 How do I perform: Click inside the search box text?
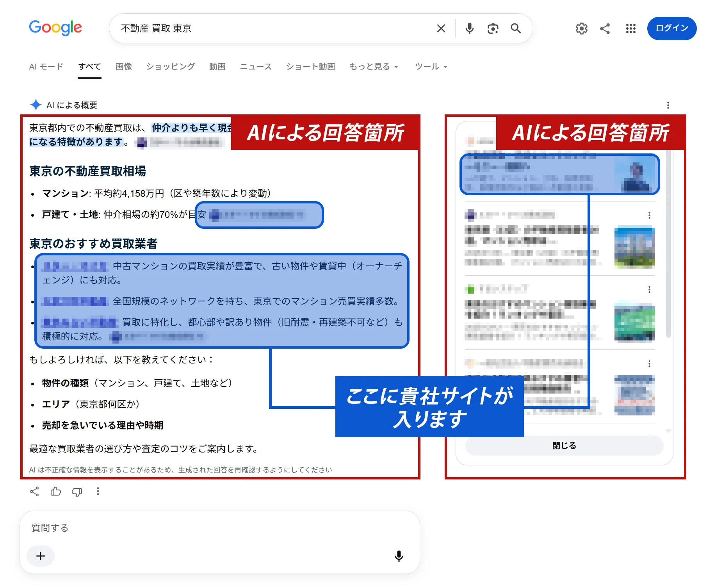click(x=156, y=29)
